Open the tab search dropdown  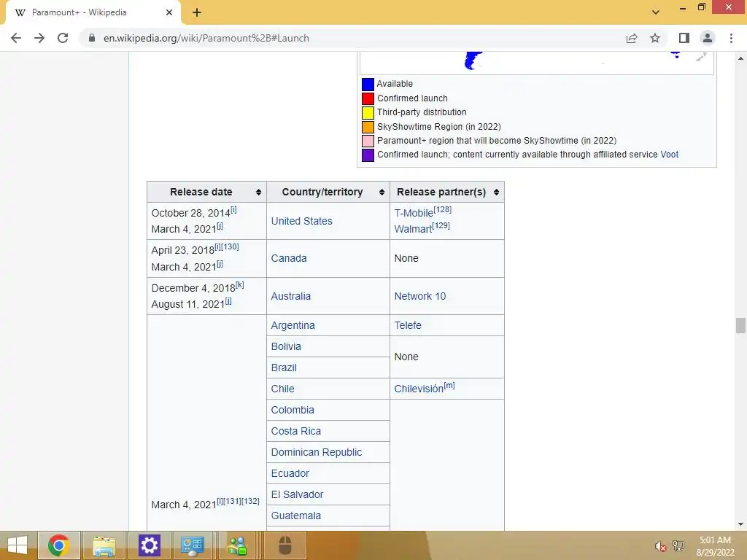point(656,12)
